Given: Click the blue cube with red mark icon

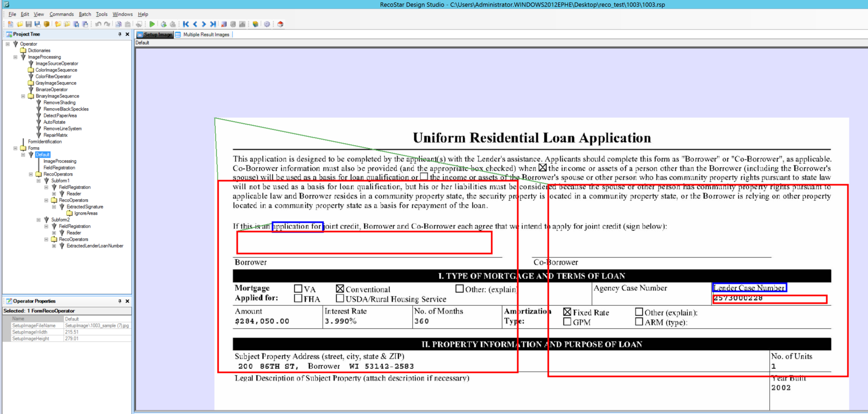Looking at the screenshot, I should click(224, 24).
